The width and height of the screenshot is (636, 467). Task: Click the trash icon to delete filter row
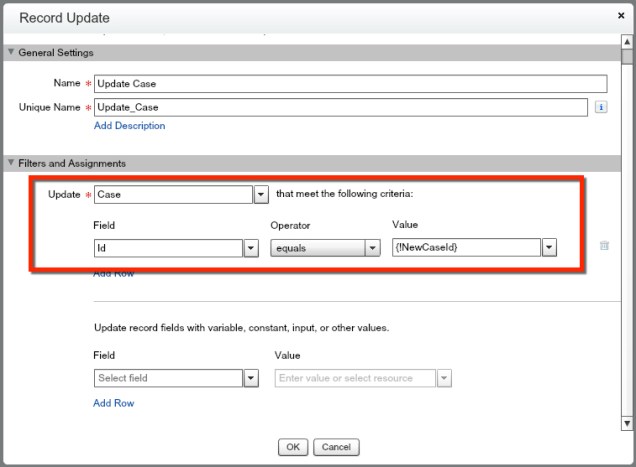click(604, 246)
